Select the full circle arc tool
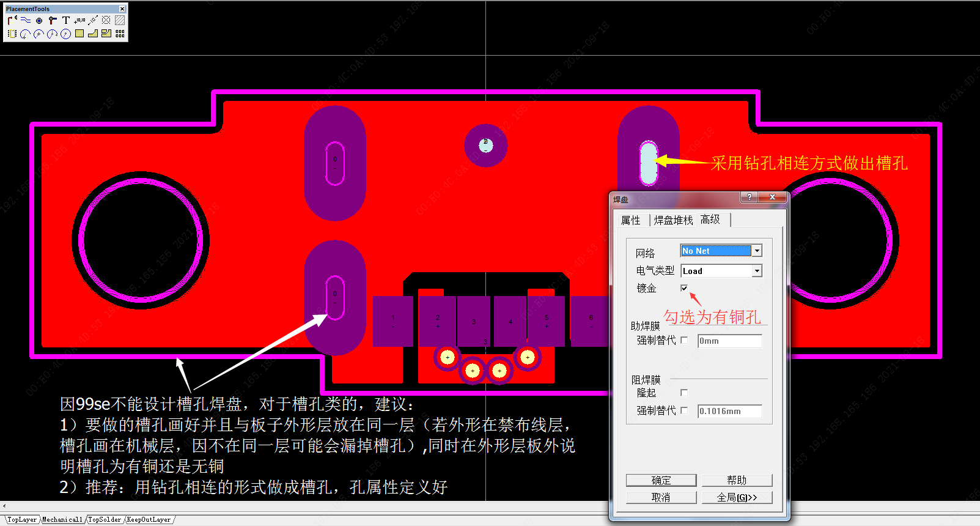This screenshot has height=526, width=980. tap(66, 34)
